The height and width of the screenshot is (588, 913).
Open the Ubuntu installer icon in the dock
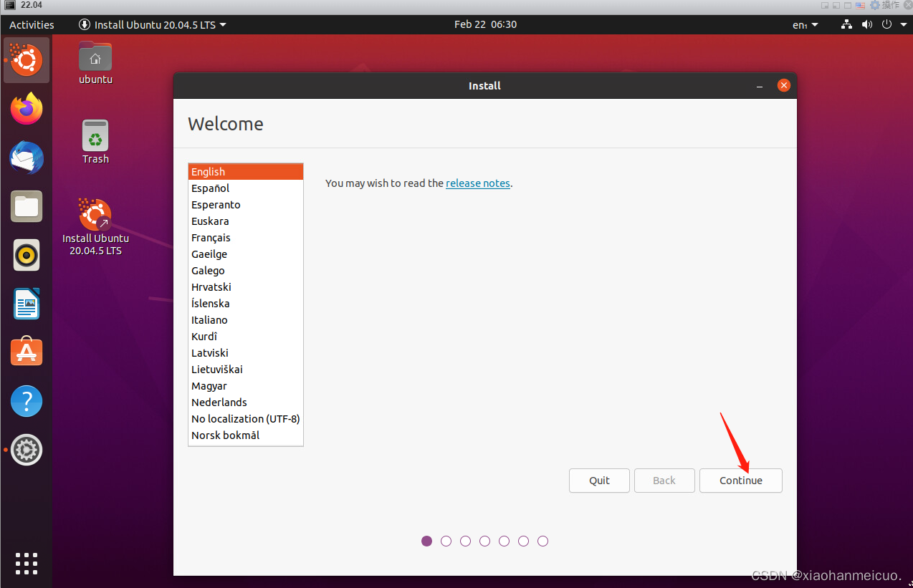click(27, 59)
